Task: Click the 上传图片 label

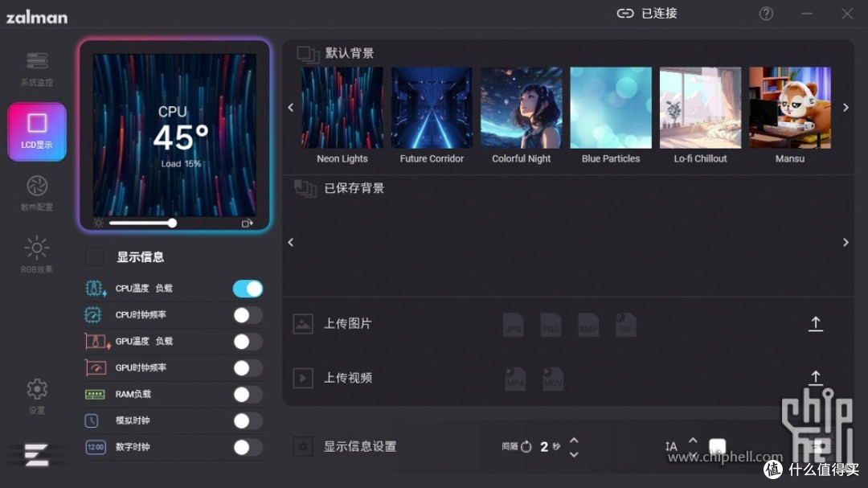Action: pyautogui.click(x=348, y=324)
